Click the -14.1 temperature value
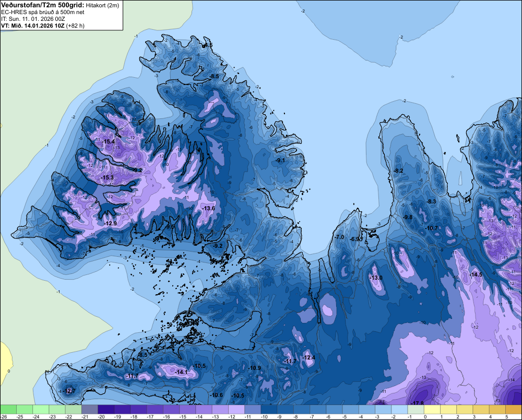The image size is (522, 420). point(182,372)
